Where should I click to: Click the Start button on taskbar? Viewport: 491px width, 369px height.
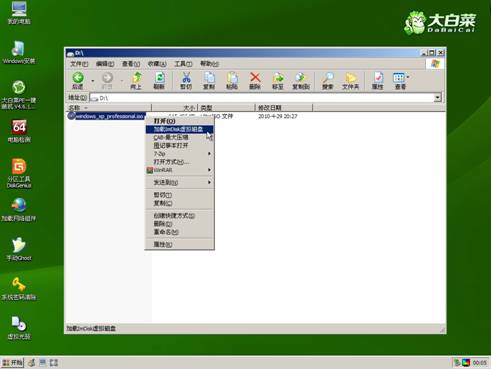point(13,363)
